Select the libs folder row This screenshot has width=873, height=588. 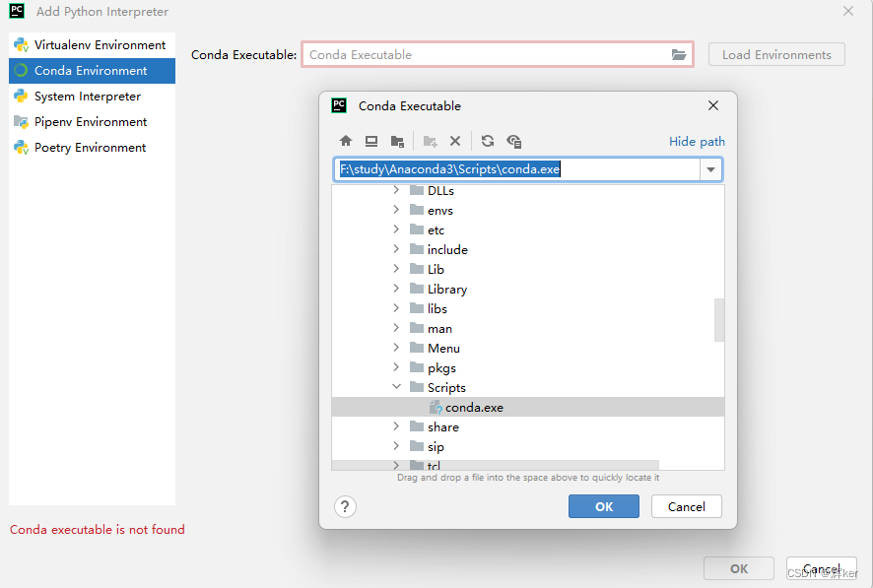coord(528,308)
